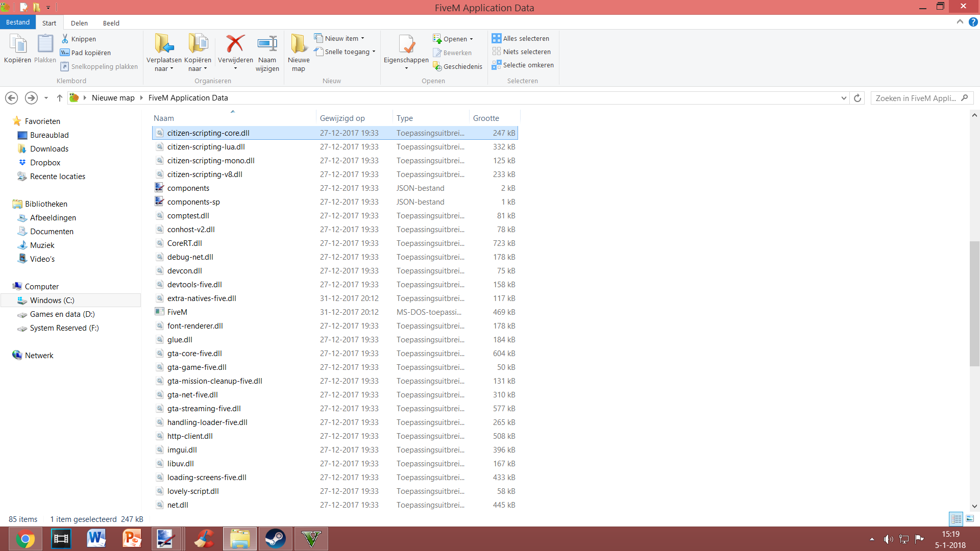Select the FiveM application file
This screenshot has width=980, height=551.
[335, 312]
